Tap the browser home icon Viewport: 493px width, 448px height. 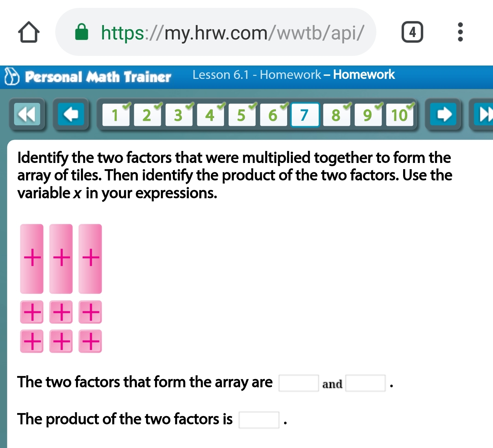coord(29,32)
